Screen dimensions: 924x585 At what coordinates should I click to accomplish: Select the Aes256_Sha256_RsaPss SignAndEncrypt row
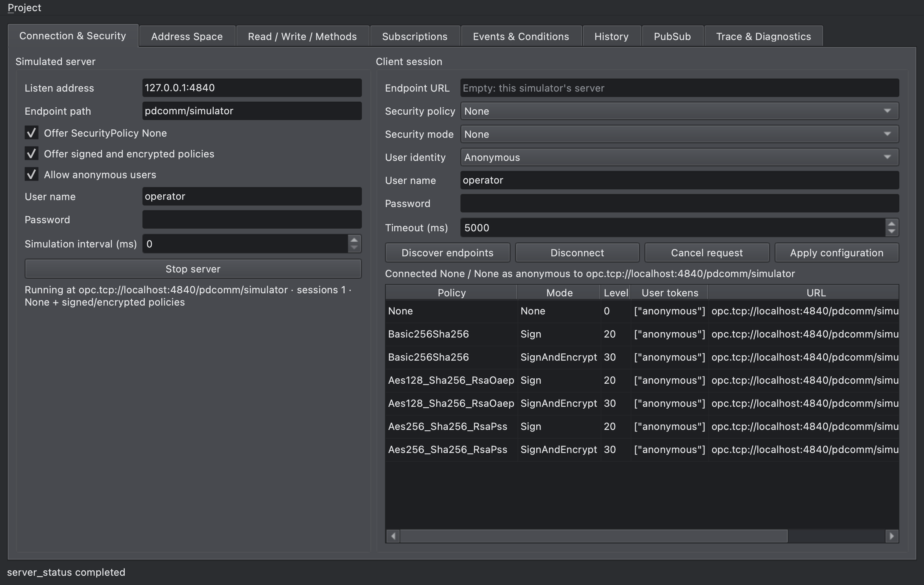tap(642, 450)
